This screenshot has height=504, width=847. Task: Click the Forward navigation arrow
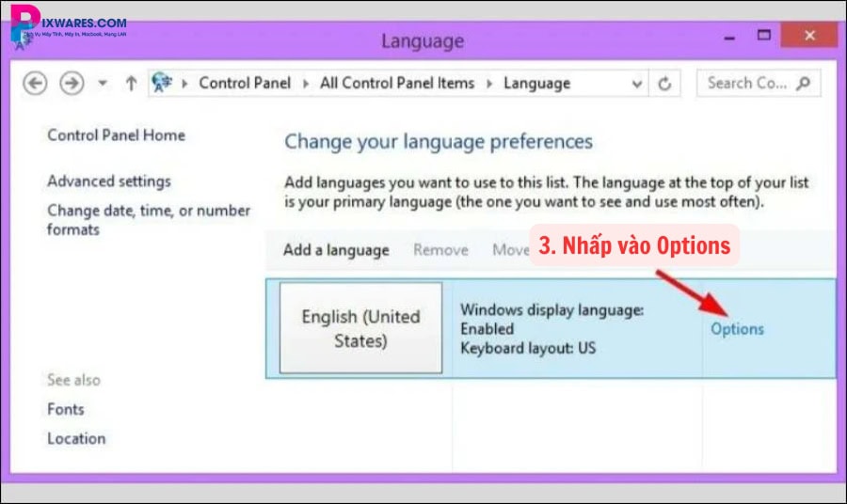pos(71,84)
